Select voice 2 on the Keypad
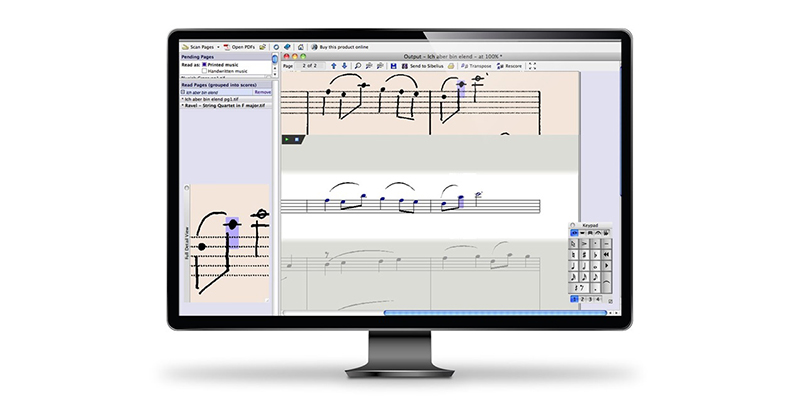Viewport: 800px width, 400px height. (x=583, y=299)
